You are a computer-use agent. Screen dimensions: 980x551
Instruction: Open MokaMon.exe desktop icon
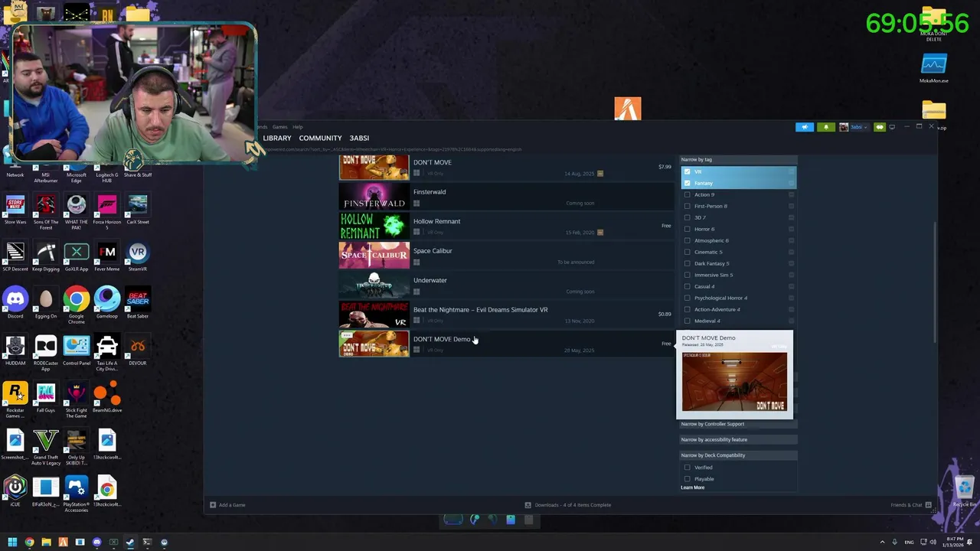point(934,67)
